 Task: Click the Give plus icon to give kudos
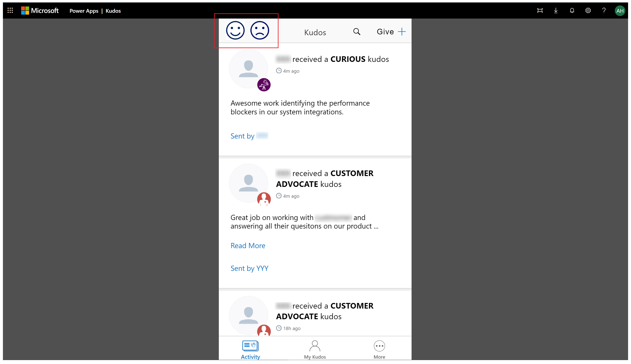(x=402, y=31)
